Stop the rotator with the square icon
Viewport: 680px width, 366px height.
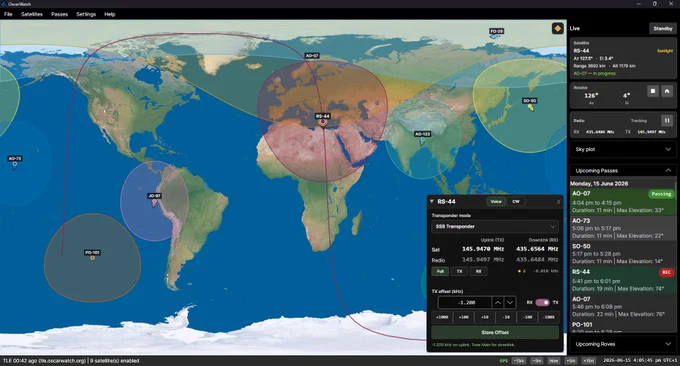(x=653, y=91)
